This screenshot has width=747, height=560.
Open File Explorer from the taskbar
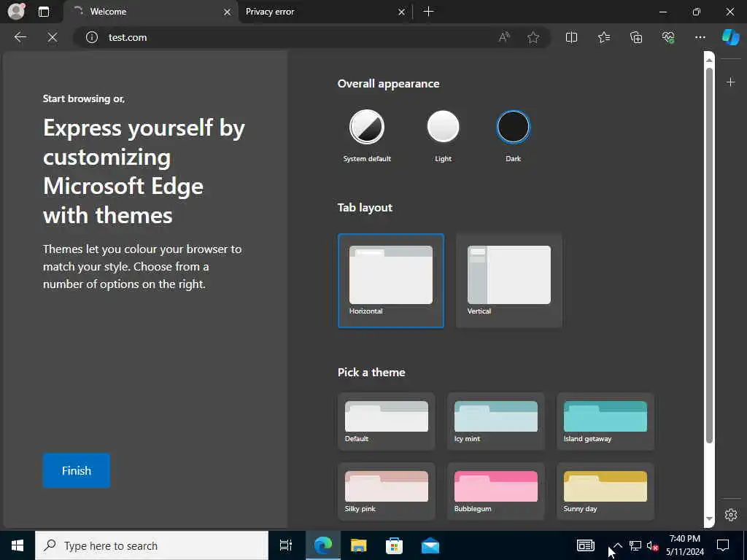point(358,545)
